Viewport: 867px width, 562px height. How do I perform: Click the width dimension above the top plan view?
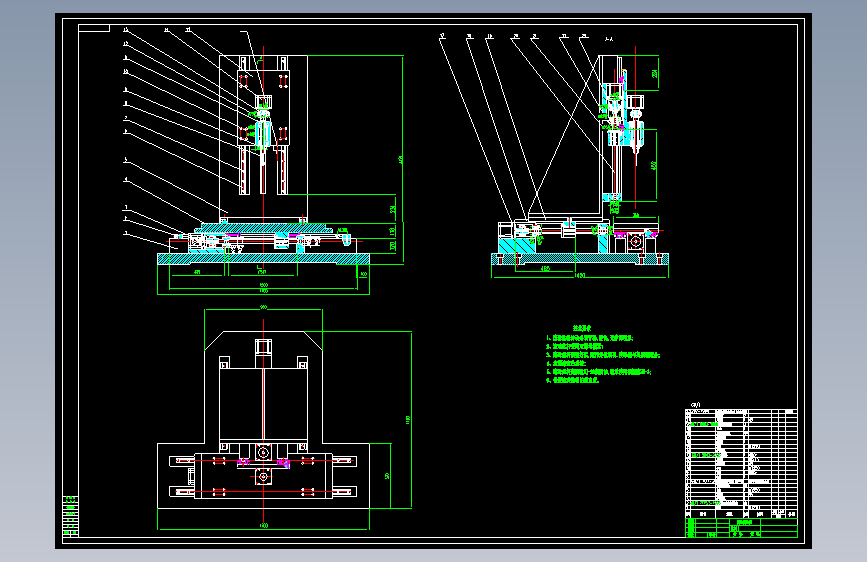(263, 308)
